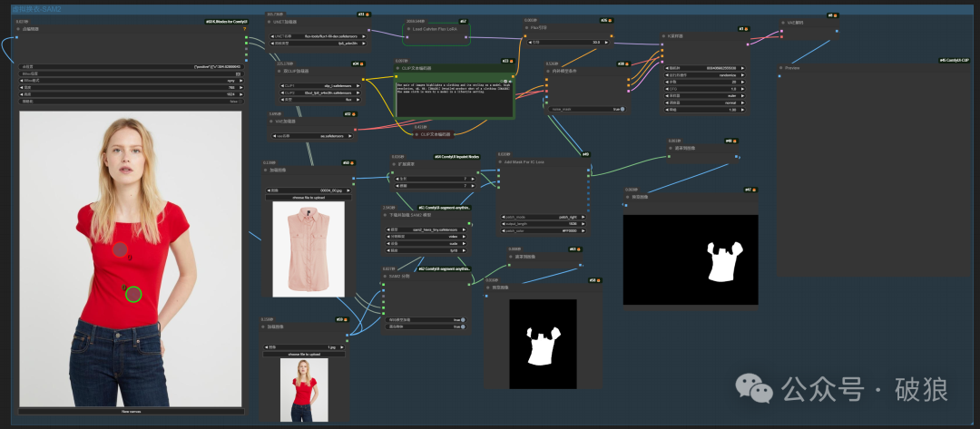980x429 pixels.
Task: Collapse the VAE加载器 node via its title dot
Action: point(270,122)
